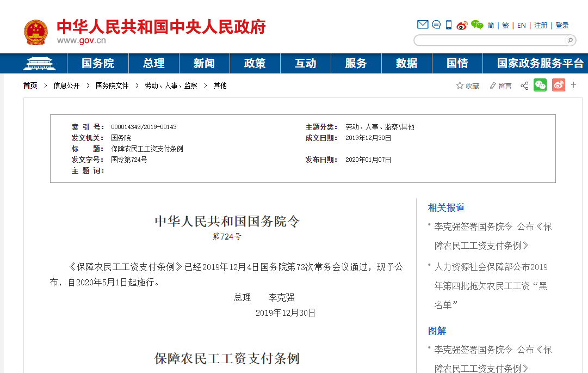The height and width of the screenshot is (373, 588).
Task: Go to 首页 in breadcrumb
Action: 30,85
